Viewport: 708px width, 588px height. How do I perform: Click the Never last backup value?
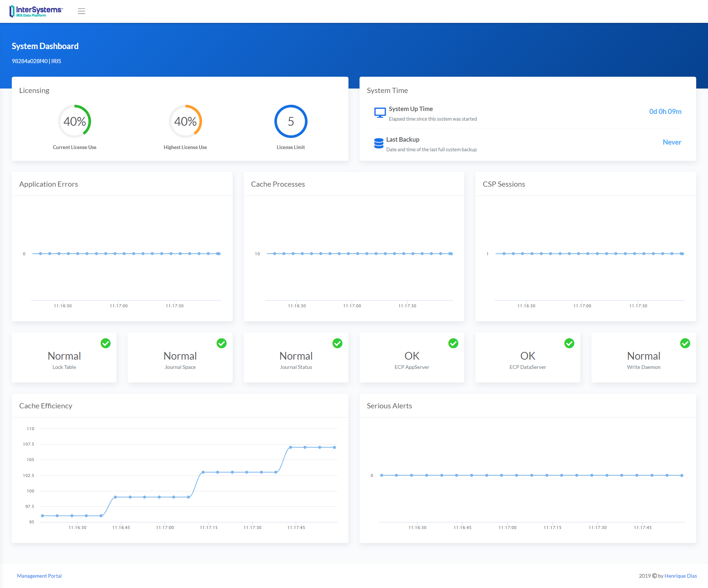point(672,142)
